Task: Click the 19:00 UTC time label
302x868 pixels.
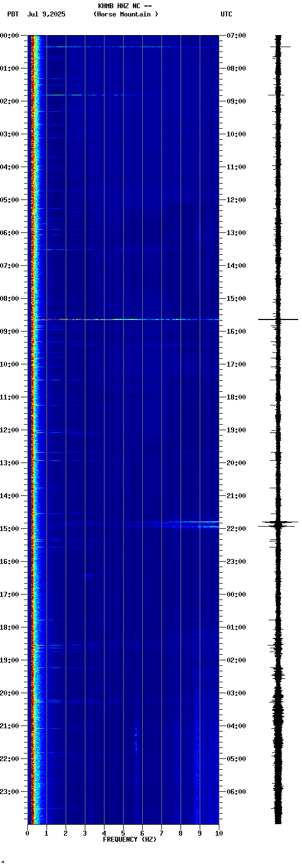Action: [x=236, y=430]
